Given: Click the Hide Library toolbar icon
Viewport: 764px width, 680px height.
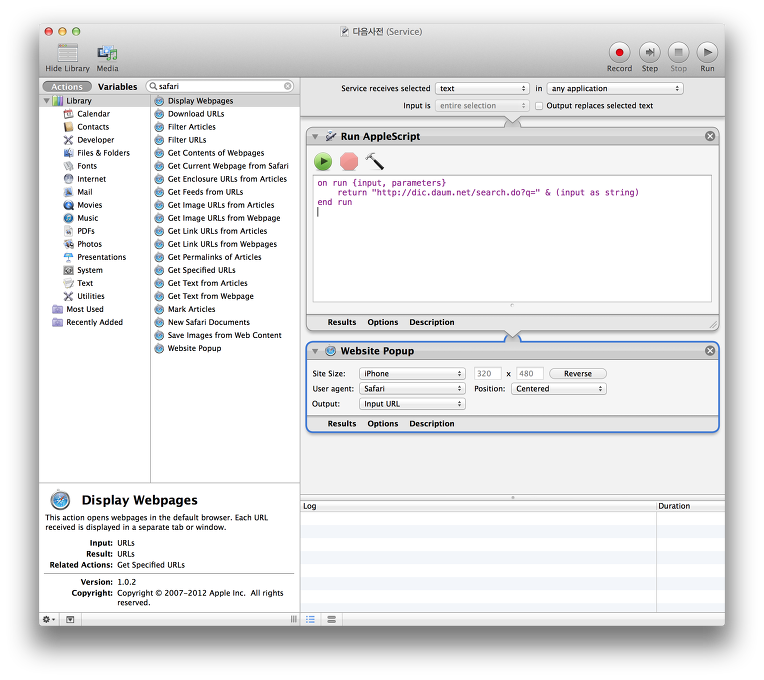Looking at the screenshot, I should click(x=67, y=53).
